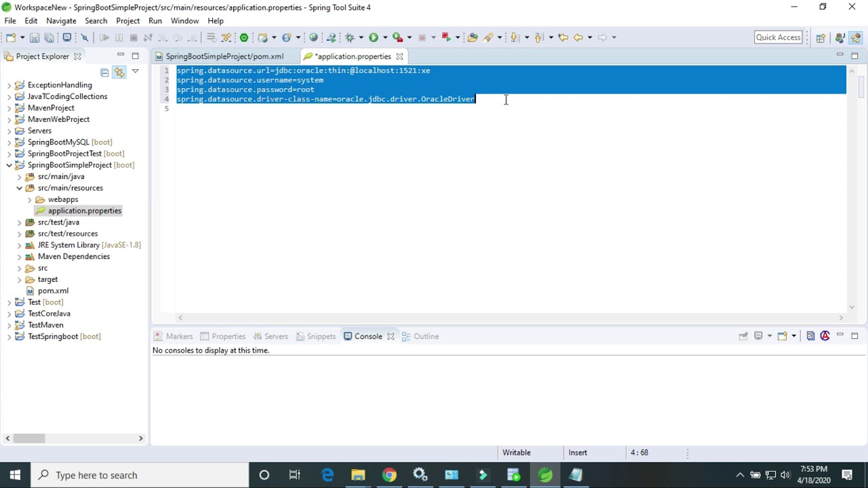Toggle Link with Editor in Project Explorer
The width and height of the screenshot is (868, 488).
[x=119, y=73]
